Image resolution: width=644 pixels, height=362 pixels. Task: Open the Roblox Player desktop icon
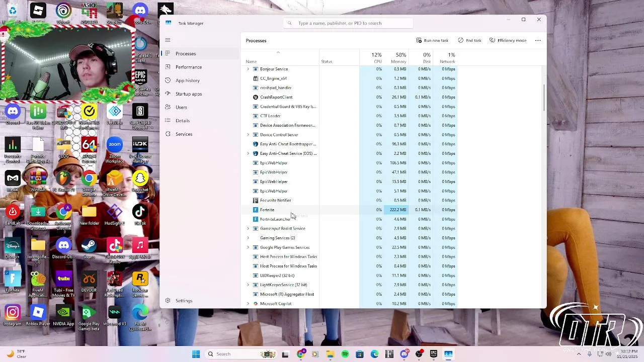tap(38, 316)
